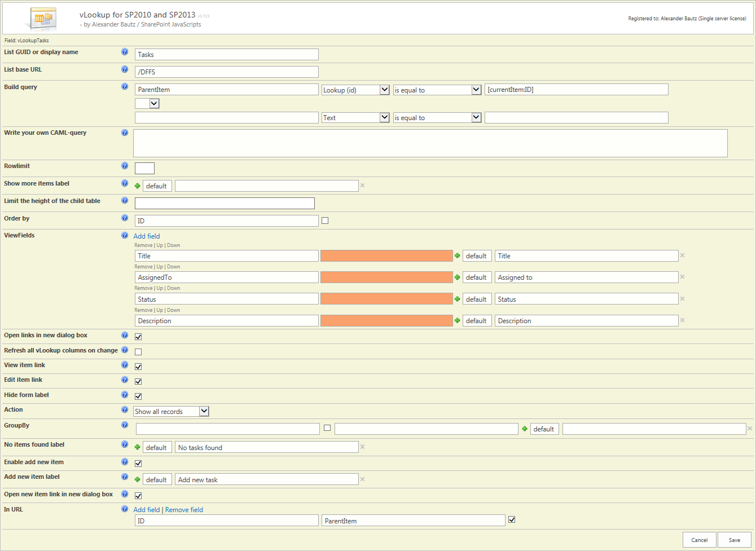The height and width of the screenshot is (551, 756).
Task: Click green plus beside "Add new item label"
Action: 137,479
